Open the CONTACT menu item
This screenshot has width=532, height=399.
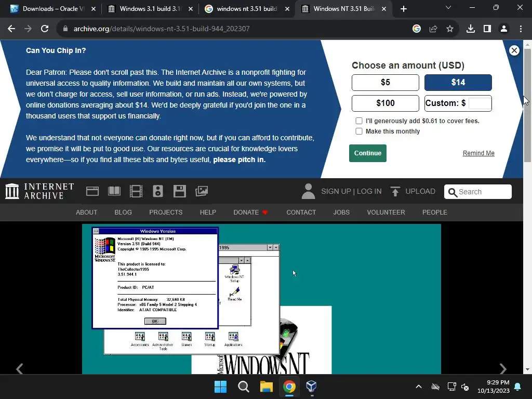pos(301,212)
